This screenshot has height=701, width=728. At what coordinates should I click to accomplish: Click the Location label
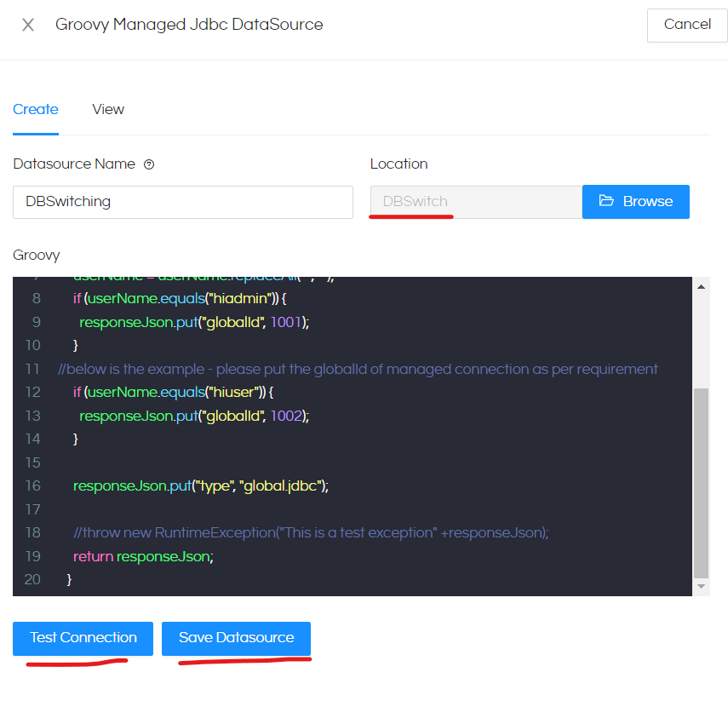[x=398, y=164]
